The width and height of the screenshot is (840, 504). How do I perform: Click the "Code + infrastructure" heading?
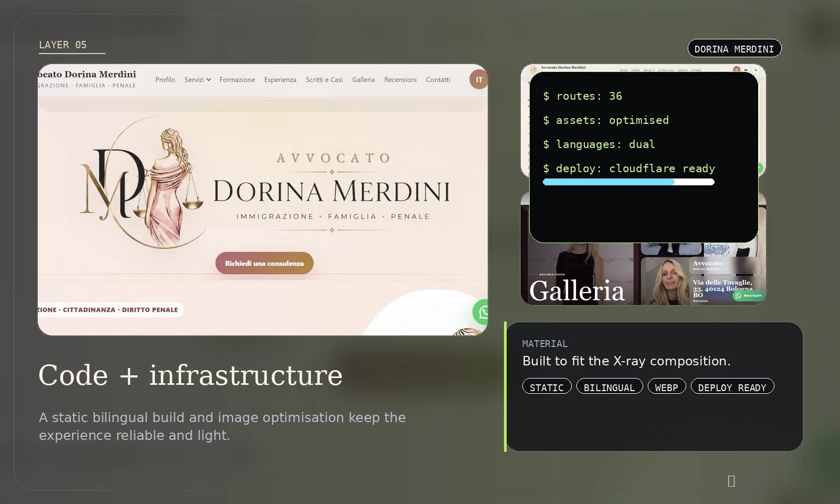click(191, 375)
